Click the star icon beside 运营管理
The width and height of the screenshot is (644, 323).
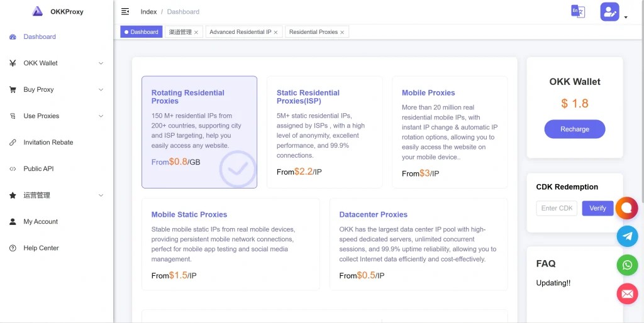click(x=13, y=195)
